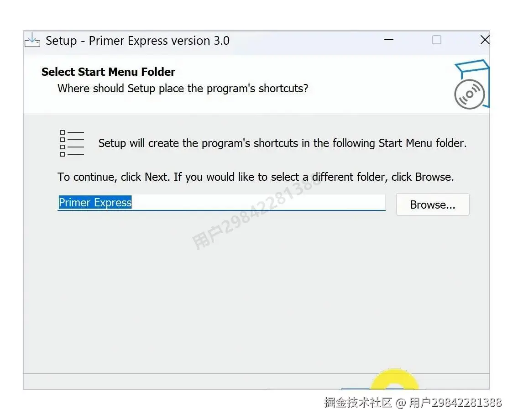Click the disc graphic in header corner
513x420 pixels.
tap(469, 94)
